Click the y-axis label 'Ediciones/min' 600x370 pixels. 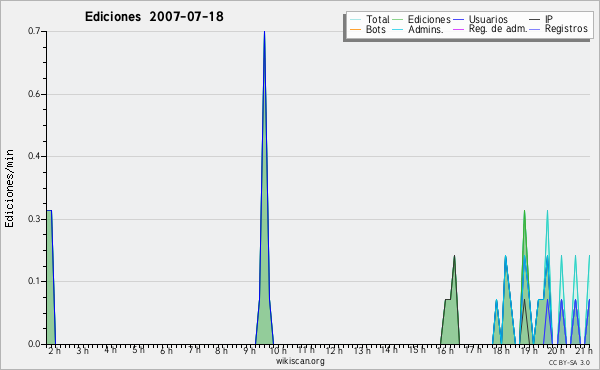coord(9,188)
